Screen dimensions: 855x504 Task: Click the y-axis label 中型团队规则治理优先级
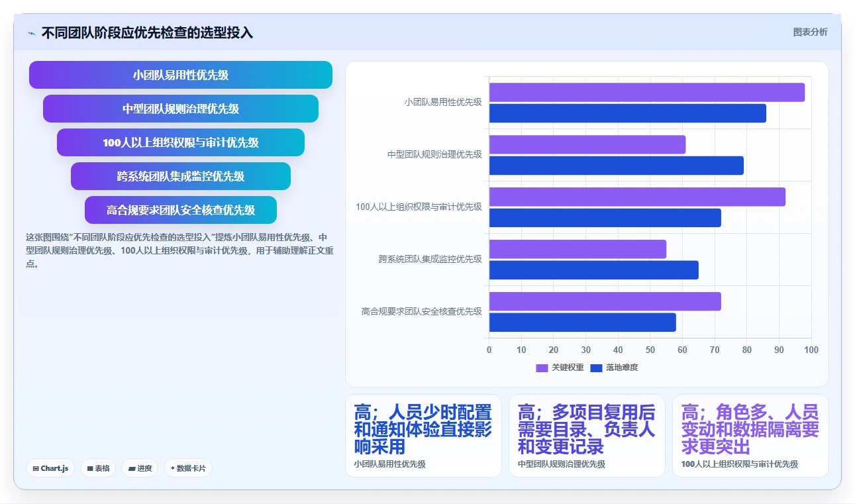[435, 154]
